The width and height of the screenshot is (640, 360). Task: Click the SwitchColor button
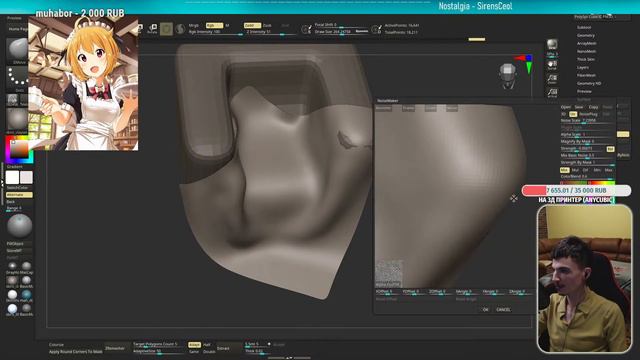[x=17, y=188]
